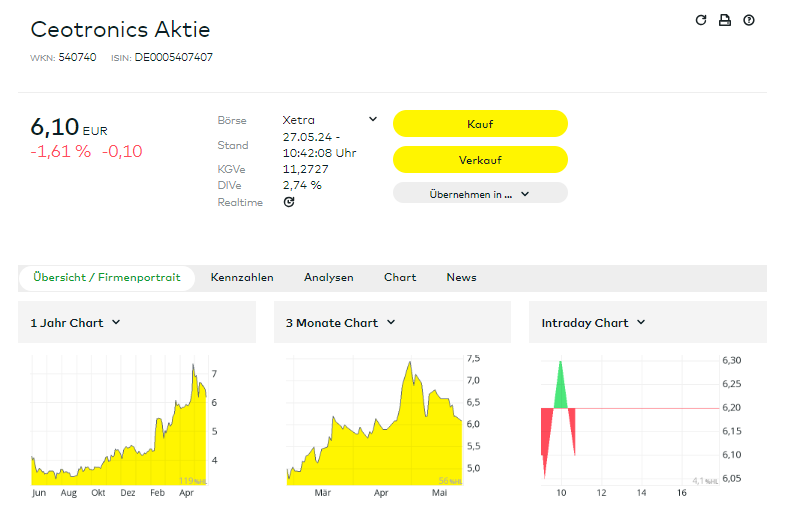Click the yellow Kauf button
The image size is (796, 506).
480,124
